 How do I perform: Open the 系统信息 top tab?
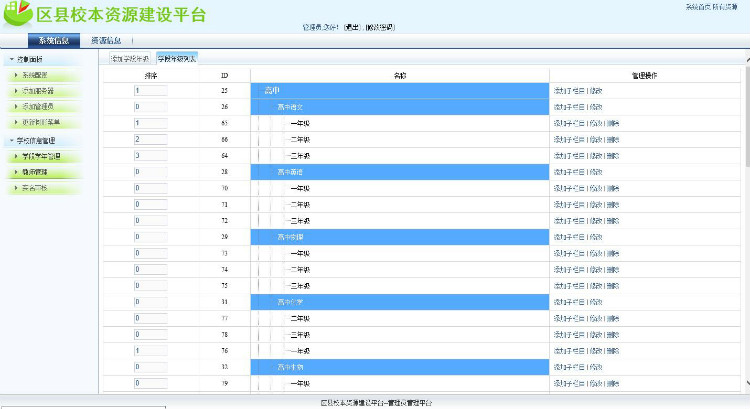54,41
